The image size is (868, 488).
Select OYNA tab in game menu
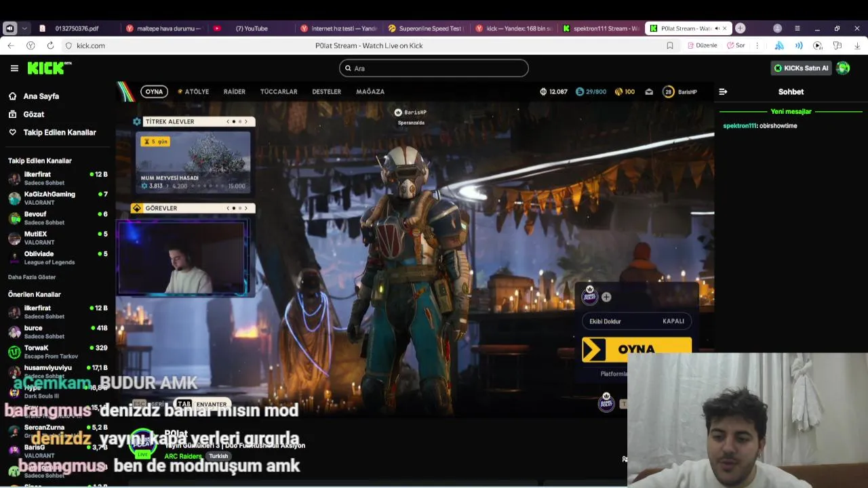tap(154, 91)
